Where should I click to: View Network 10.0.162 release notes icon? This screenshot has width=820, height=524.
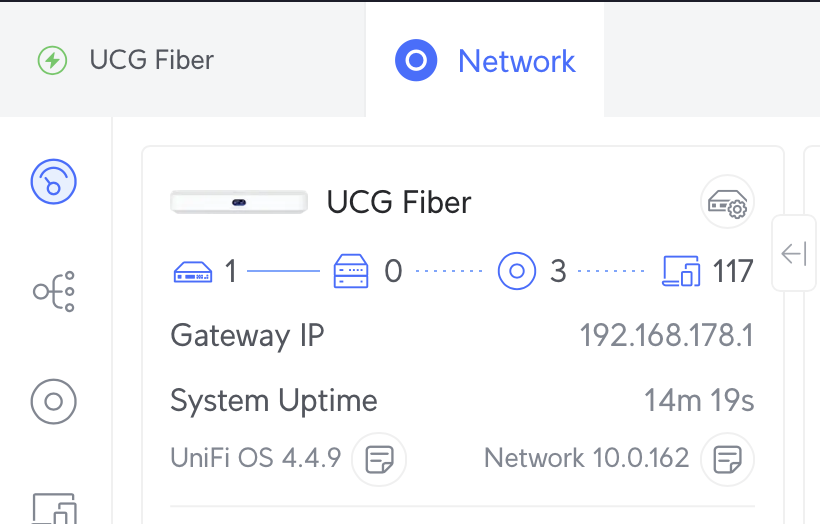727,459
